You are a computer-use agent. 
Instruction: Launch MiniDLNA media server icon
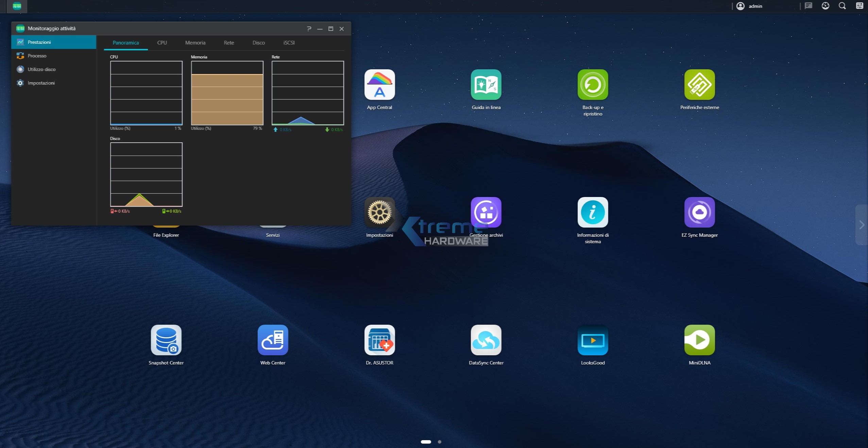[699, 340]
